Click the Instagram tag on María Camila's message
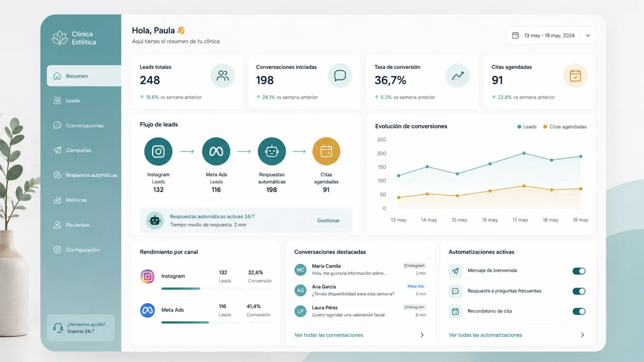644x362 pixels. 415,265
